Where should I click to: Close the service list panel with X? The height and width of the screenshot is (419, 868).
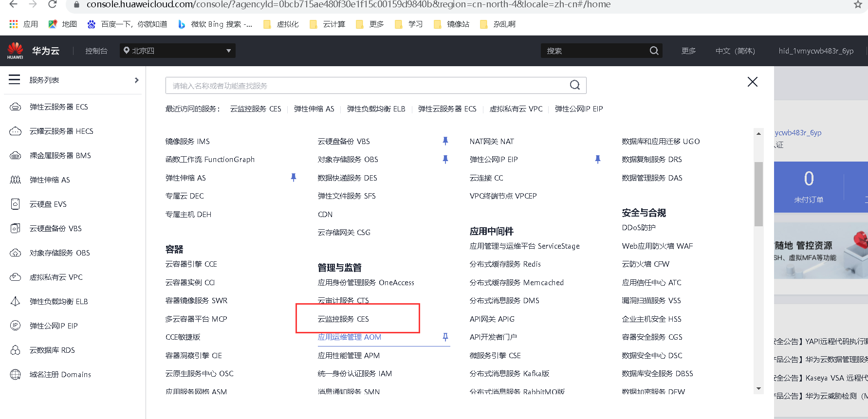coord(753,82)
